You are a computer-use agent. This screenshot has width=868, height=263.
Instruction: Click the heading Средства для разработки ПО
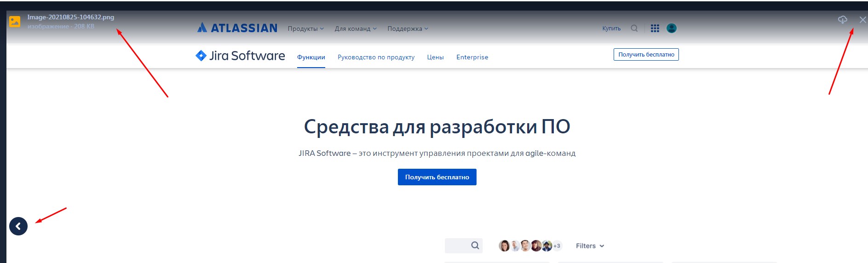437,126
